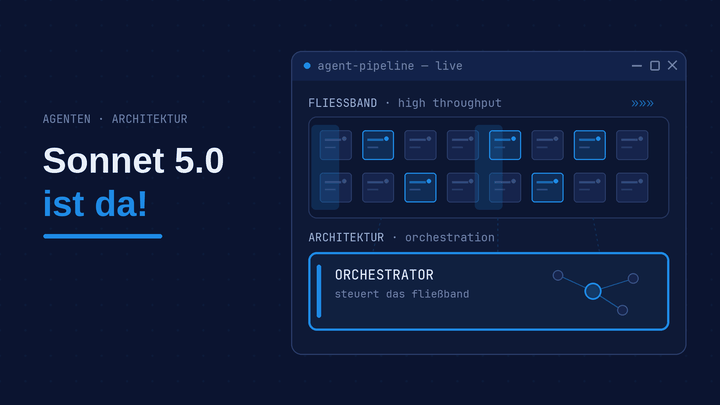The height and width of the screenshot is (405, 720).
Task: Minimize the agent-pipeline window
Action: pos(636,66)
